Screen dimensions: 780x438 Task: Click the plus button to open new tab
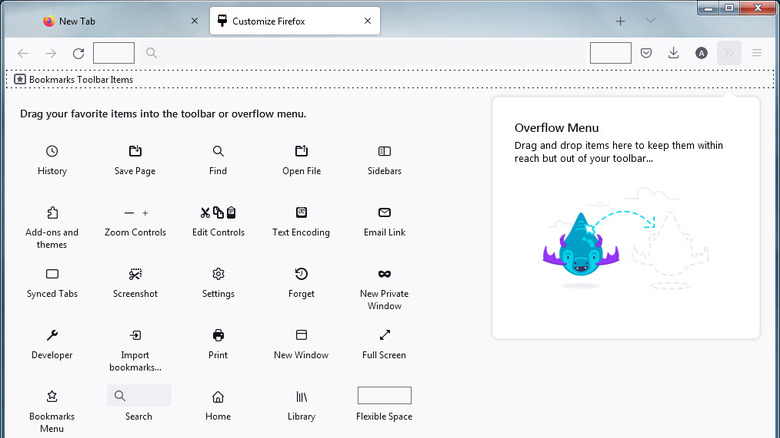coord(620,21)
